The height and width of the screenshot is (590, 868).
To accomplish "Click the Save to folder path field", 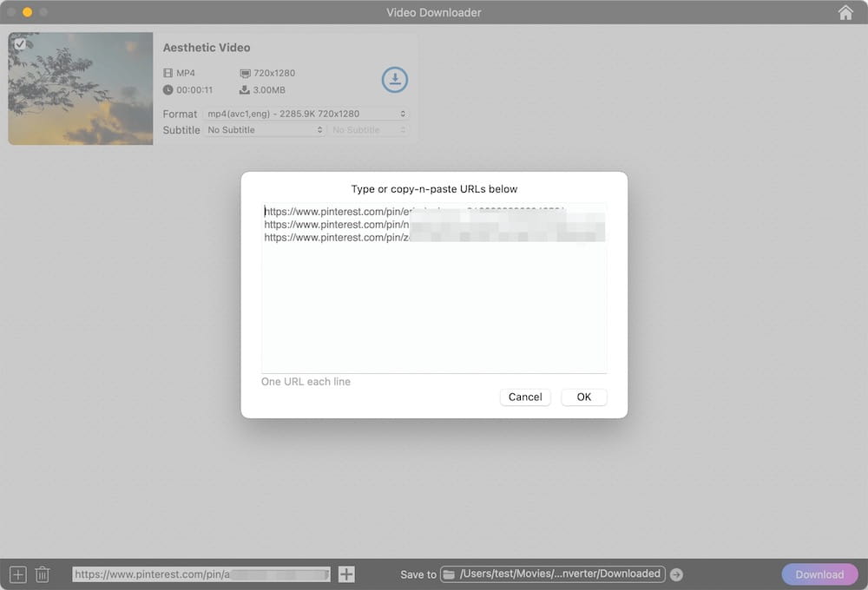I will pyautogui.click(x=552, y=574).
